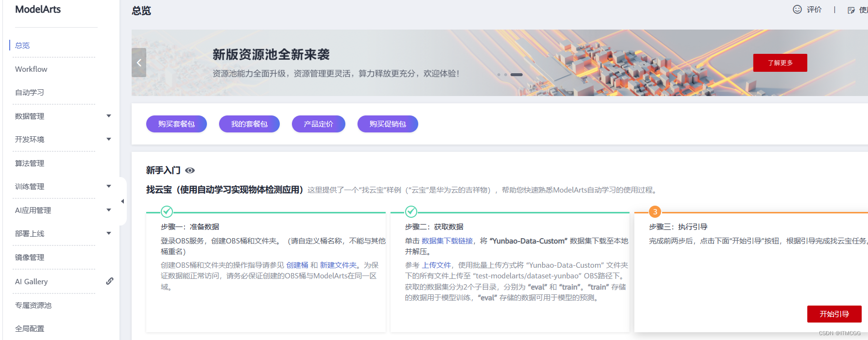Click the 购买促销包 button

(388, 124)
